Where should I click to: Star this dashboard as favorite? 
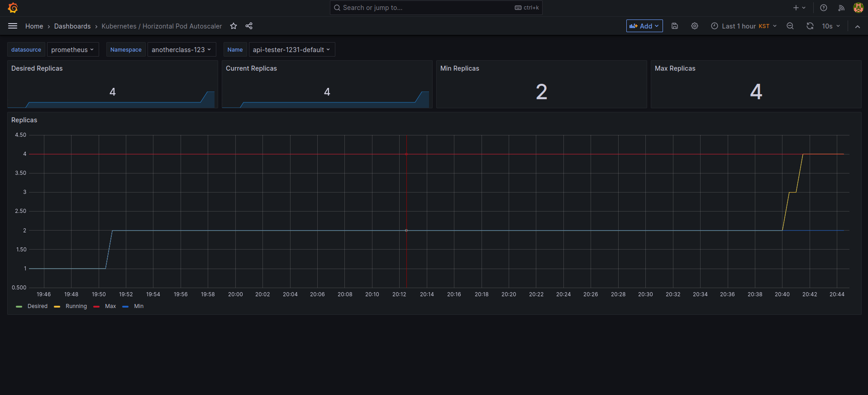click(234, 26)
